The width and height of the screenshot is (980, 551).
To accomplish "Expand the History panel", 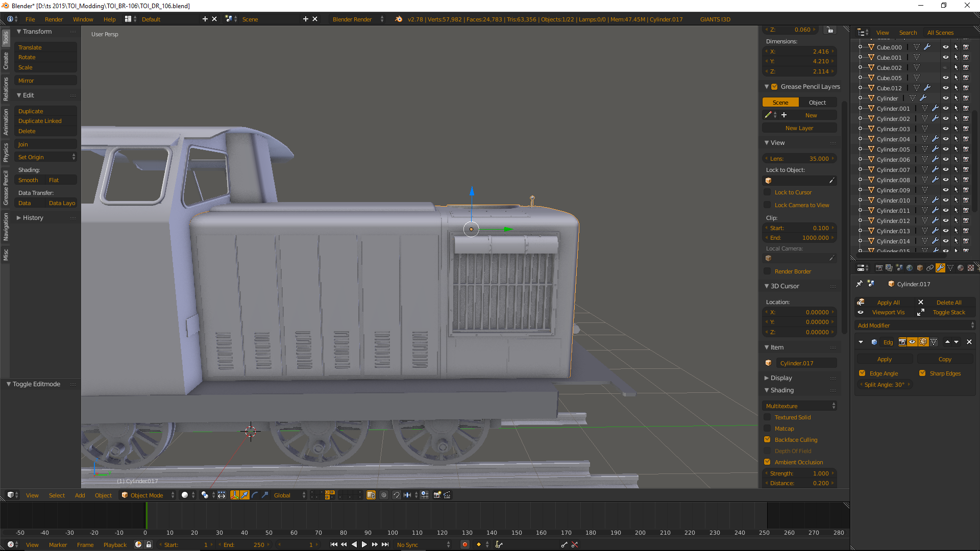I will (x=33, y=218).
